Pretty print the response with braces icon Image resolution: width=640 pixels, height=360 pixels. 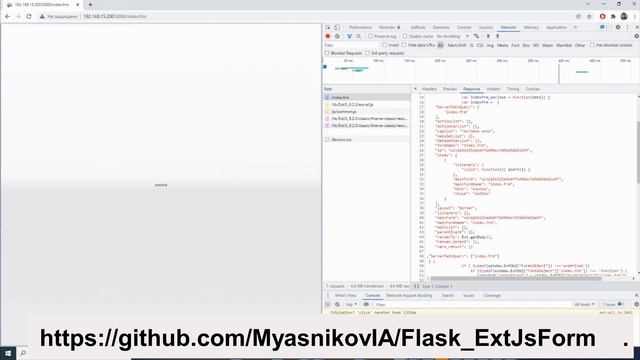point(416,286)
